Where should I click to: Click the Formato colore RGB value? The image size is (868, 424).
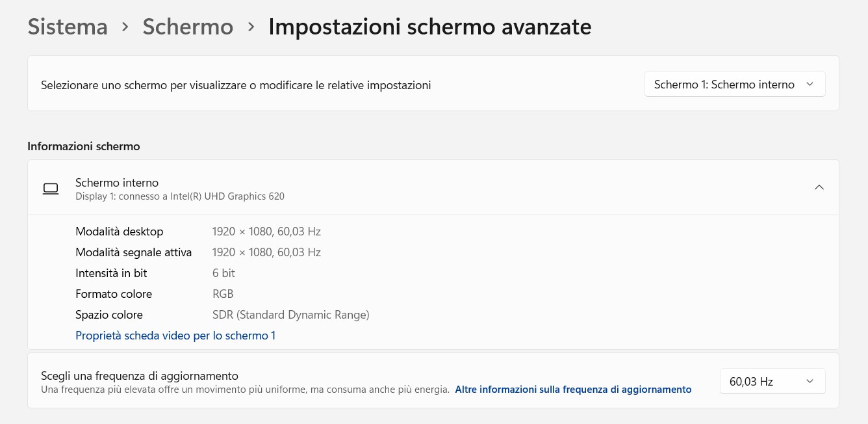pos(223,294)
